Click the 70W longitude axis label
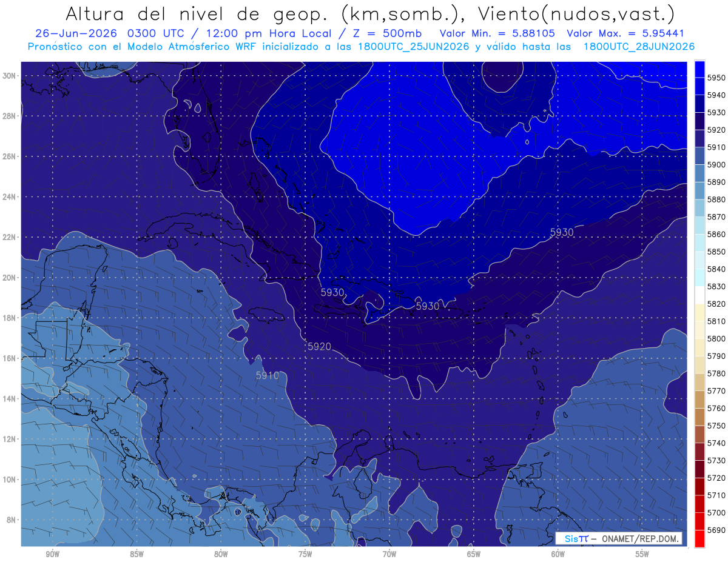 pos(389,554)
